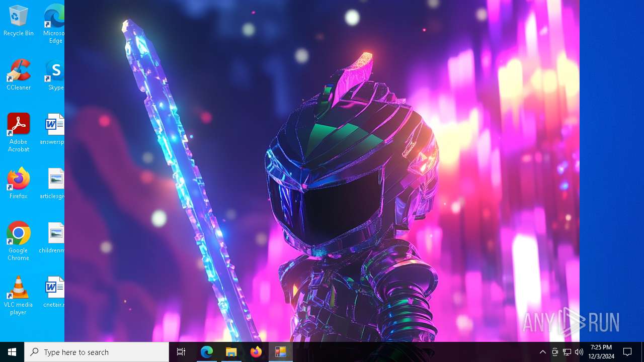
Task: Click the Type here to search box
Action: click(97, 352)
